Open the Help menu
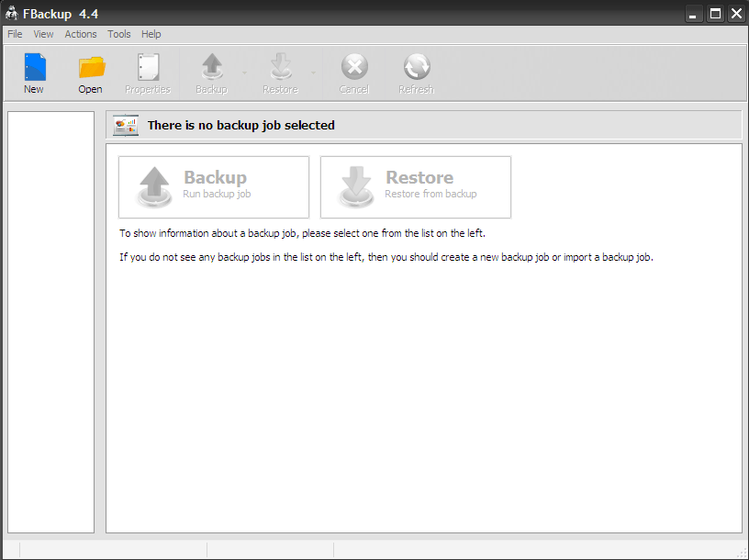Image resolution: width=749 pixels, height=560 pixels. click(x=151, y=34)
